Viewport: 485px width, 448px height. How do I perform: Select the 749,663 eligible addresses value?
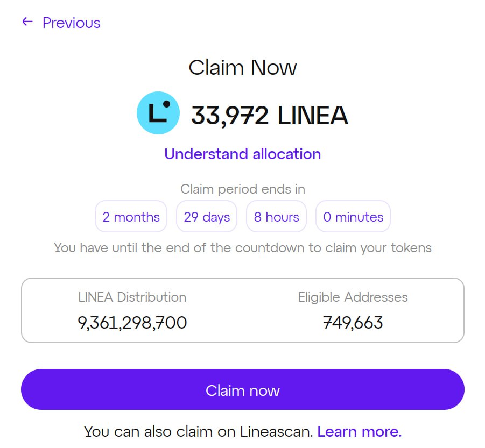coord(353,323)
